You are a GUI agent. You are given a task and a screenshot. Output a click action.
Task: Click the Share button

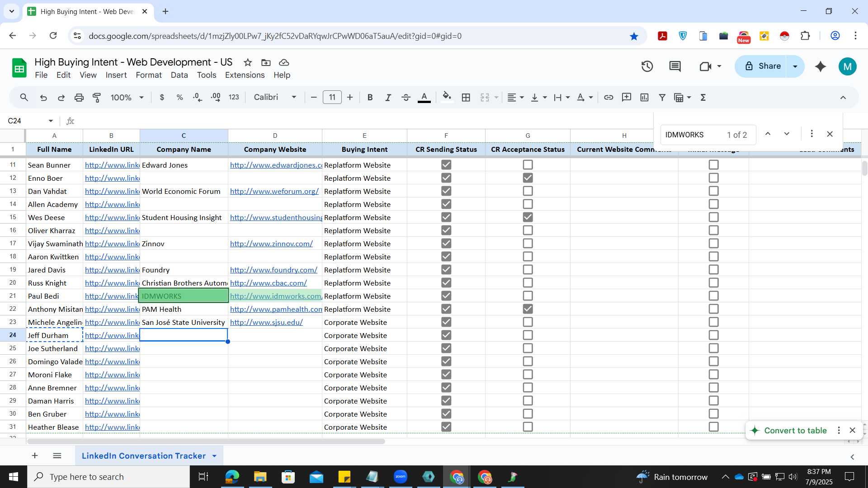762,66
